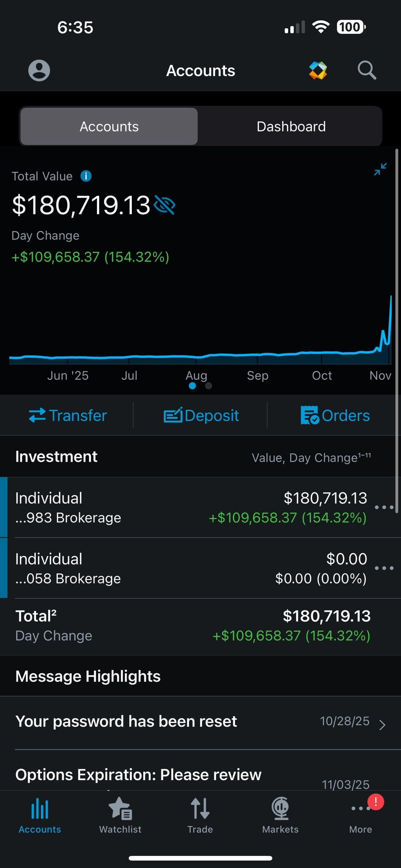This screenshot has height=868, width=401.
Task: Hide the total value balance
Action: pos(164,205)
